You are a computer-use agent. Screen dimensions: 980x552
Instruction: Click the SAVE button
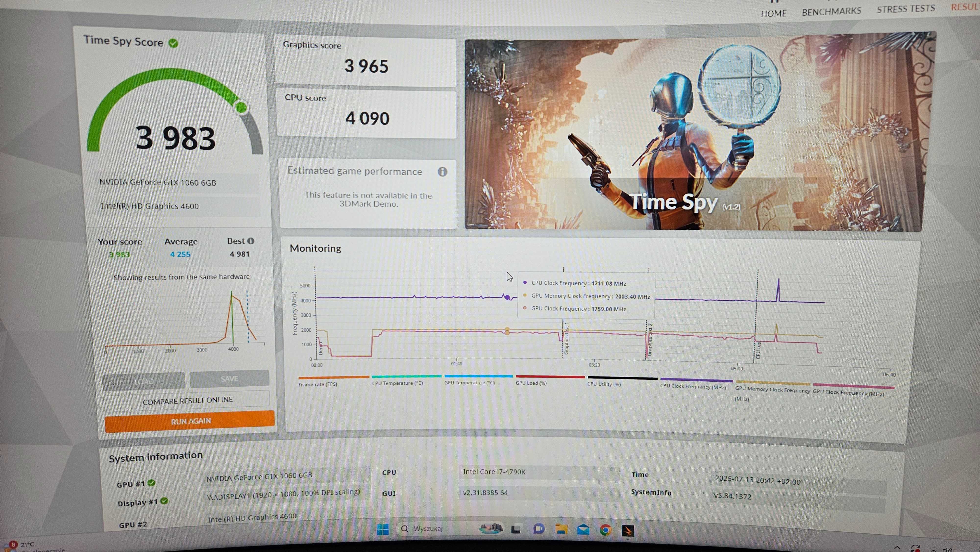(229, 379)
